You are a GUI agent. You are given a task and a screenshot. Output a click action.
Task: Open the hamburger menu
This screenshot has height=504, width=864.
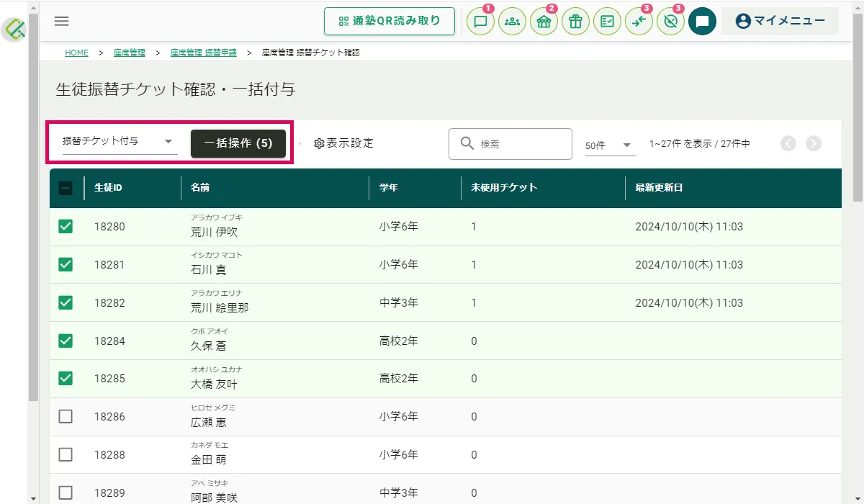[x=62, y=21]
